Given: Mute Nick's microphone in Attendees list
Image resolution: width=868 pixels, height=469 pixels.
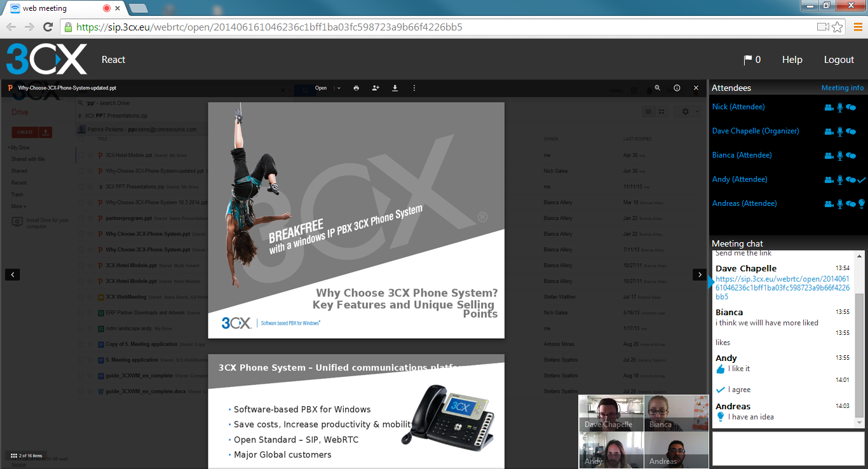Looking at the screenshot, I should coord(839,107).
